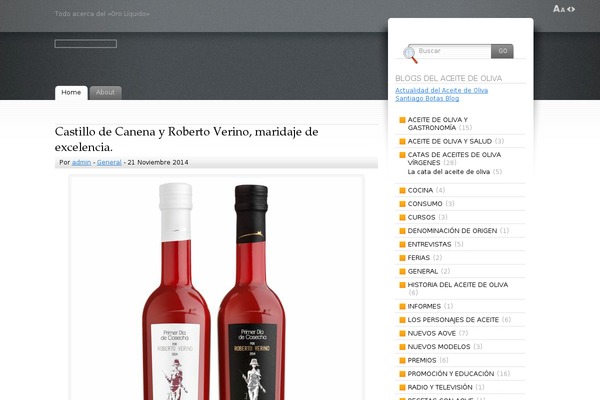This screenshot has height=400, width=600.
Task: Open Santiago Botas Blog link
Action: coord(427,98)
